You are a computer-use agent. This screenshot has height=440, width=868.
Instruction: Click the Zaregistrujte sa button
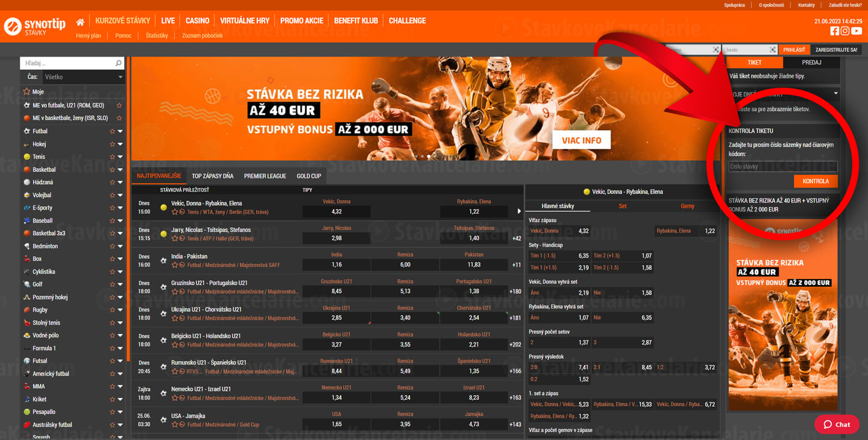836,50
